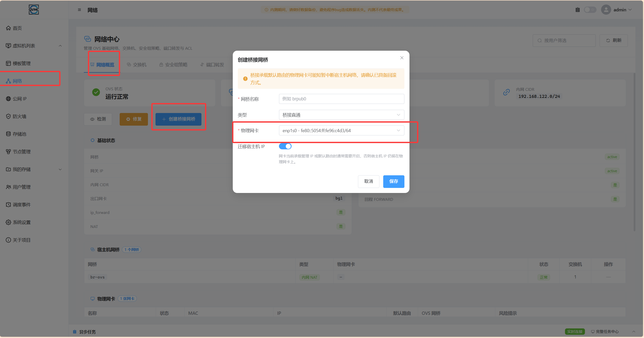
Task: Open the clipboard tasks icon in header
Action: (577, 10)
